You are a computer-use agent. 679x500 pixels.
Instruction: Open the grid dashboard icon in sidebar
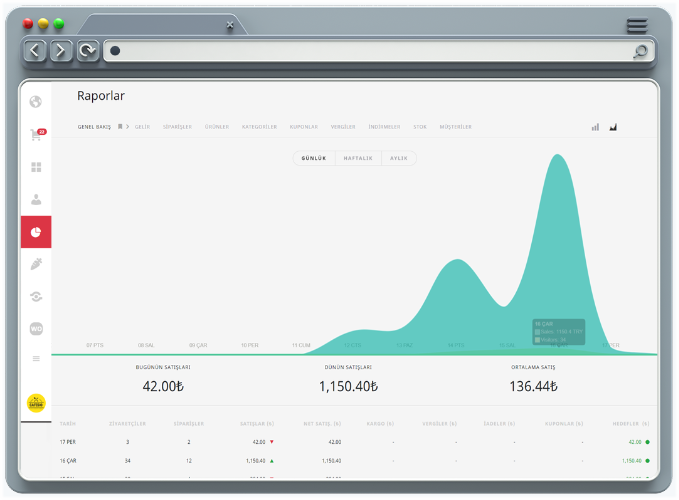coord(36,167)
